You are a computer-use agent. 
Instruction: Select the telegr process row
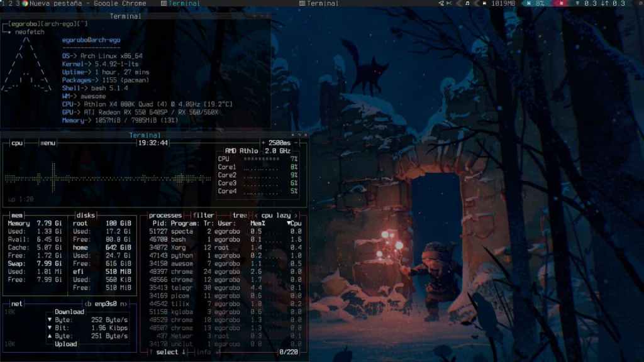[182, 287]
